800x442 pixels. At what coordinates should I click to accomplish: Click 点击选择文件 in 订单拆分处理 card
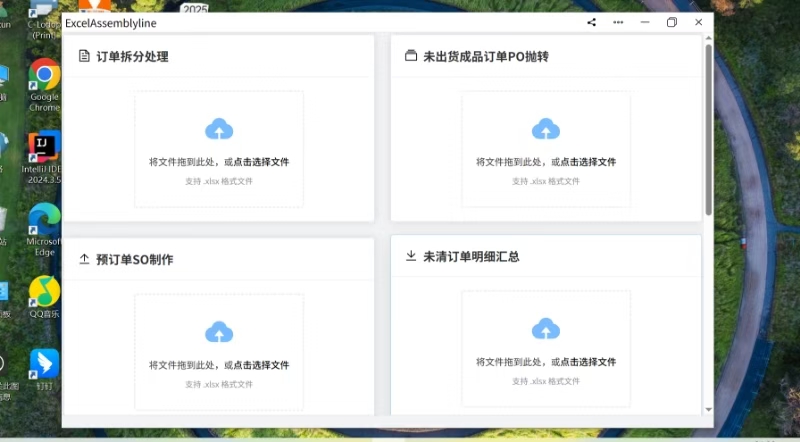pyautogui.click(x=261, y=162)
